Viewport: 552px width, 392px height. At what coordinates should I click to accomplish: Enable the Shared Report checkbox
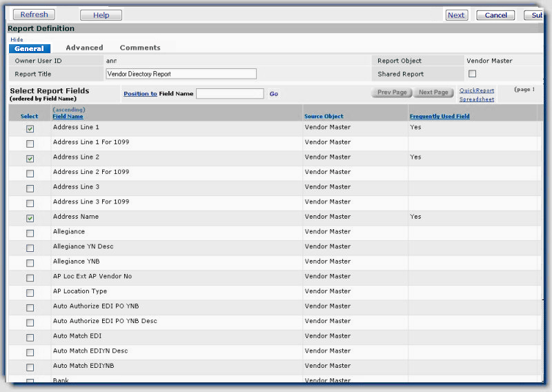[x=473, y=74]
